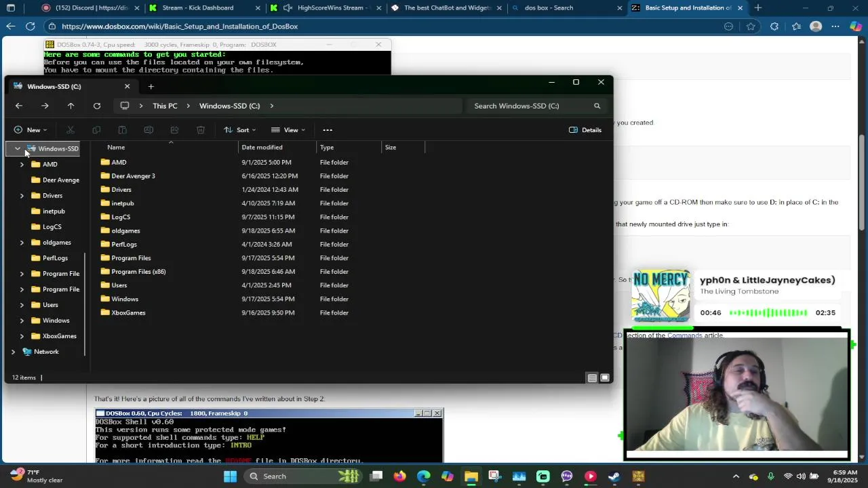Open the Edge extensions puzzle icon
Image resolution: width=868 pixels, height=488 pixels.
[774, 26]
